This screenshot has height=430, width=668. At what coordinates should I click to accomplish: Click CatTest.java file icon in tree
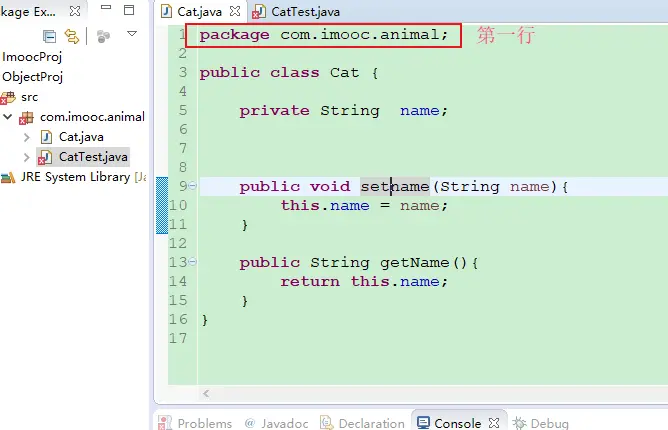45,158
